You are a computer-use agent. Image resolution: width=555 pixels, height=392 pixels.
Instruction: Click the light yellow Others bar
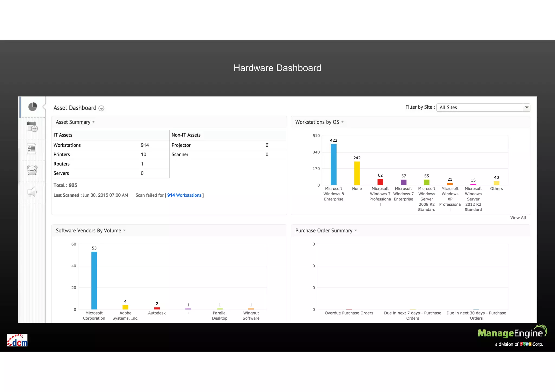click(x=496, y=183)
